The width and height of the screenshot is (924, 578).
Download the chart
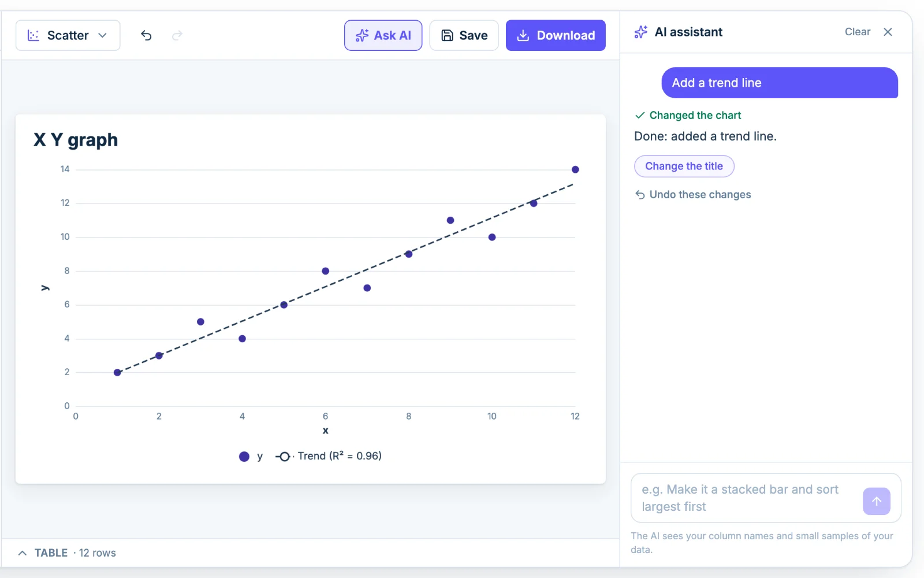[x=556, y=35]
